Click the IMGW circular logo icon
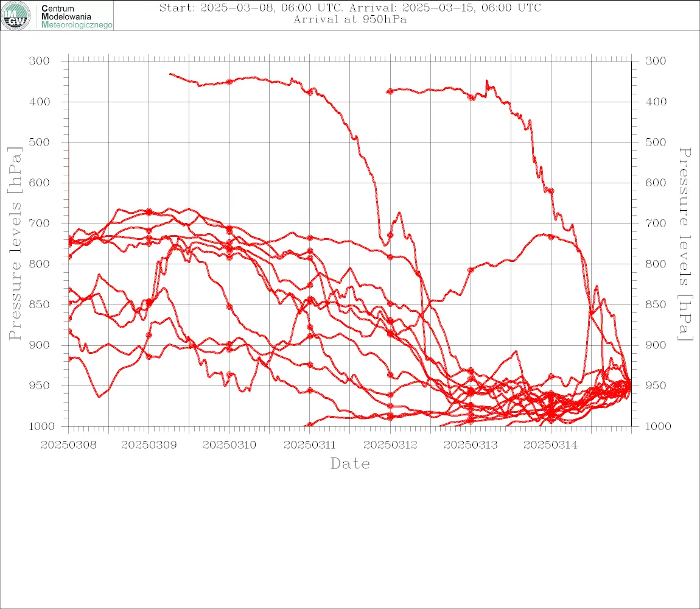 pos(16,16)
